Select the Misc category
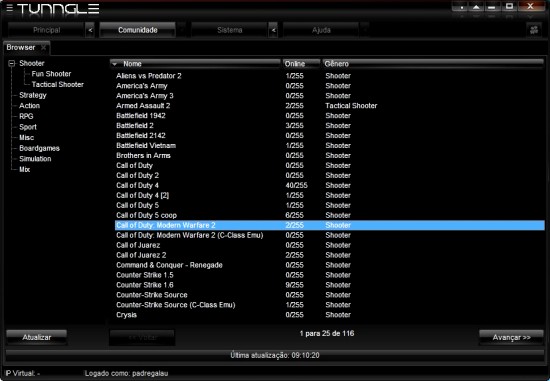The width and height of the screenshot is (550, 381). tap(26, 138)
